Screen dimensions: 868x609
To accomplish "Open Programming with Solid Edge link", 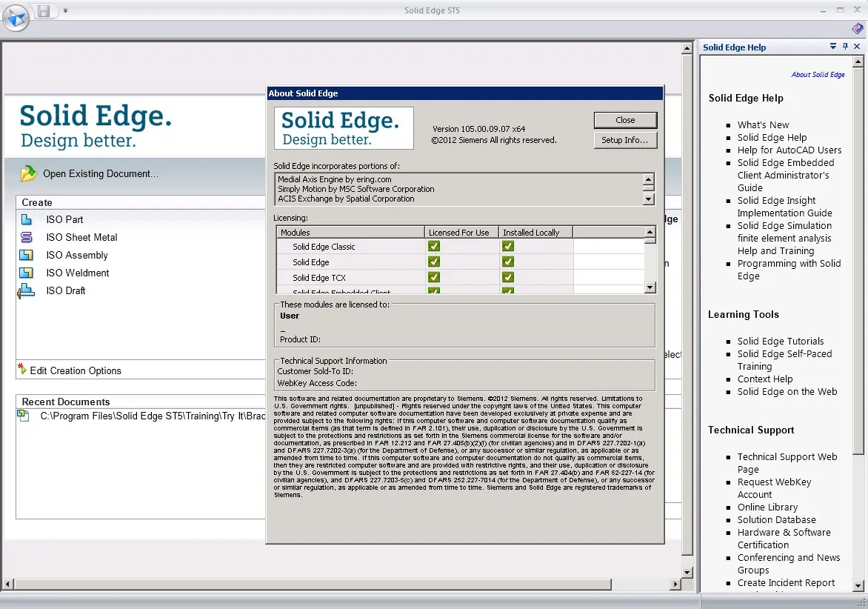I will click(789, 270).
